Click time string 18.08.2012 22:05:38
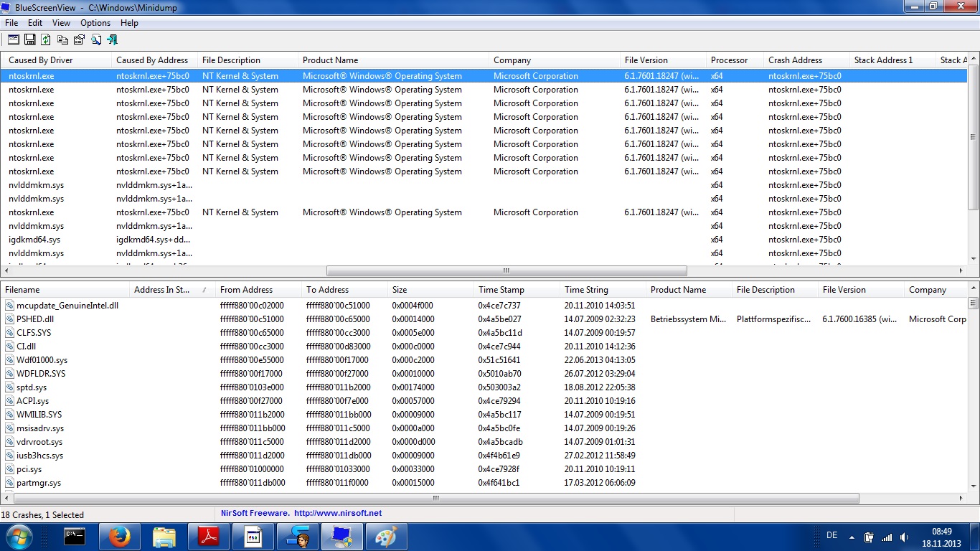Screen dimensions: 980x551 600,387
